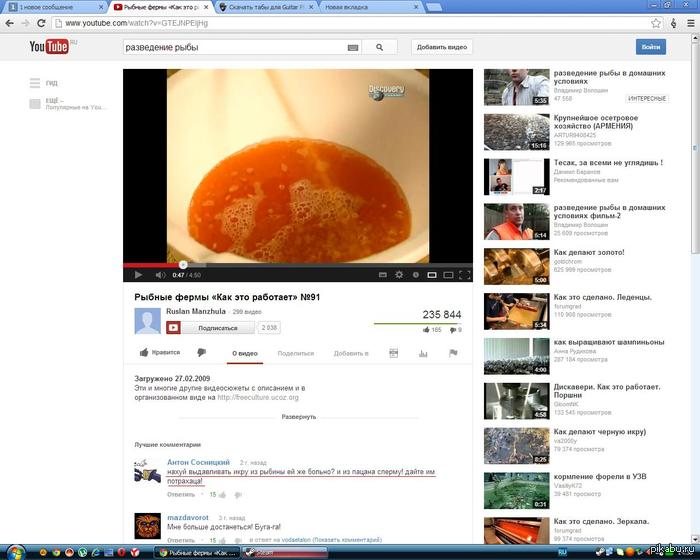Click the Войти sign-in button
The image size is (700, 560).
[x=650, y=47]
